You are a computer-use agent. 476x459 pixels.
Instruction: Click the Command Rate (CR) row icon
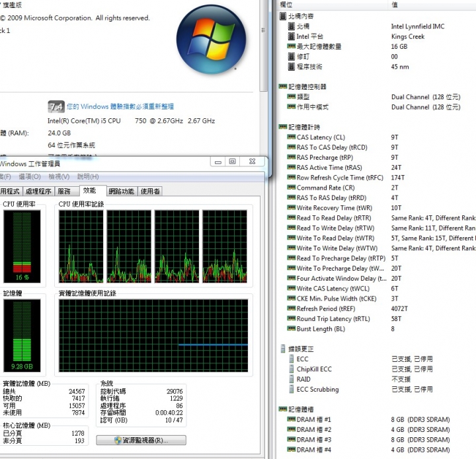292,188
